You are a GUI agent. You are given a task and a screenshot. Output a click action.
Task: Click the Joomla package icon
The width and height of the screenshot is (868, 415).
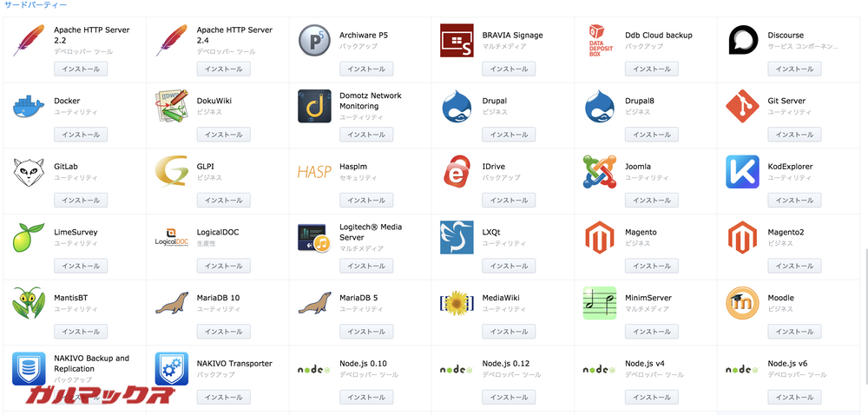(599, 172)
